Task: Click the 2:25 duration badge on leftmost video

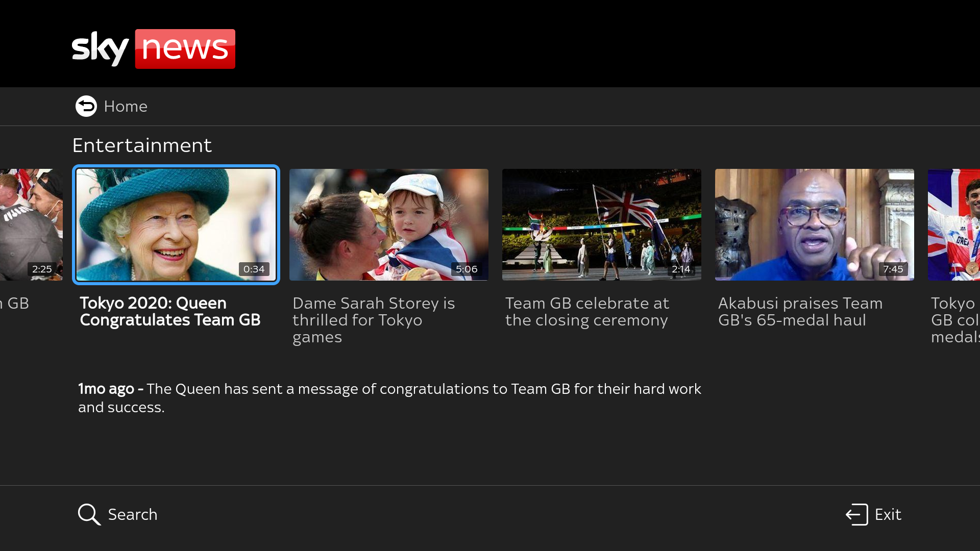Action: coord(42,269)
